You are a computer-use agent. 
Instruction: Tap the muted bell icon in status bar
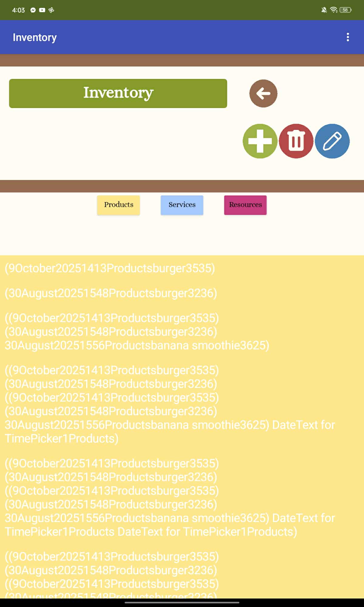pos(324,10)
